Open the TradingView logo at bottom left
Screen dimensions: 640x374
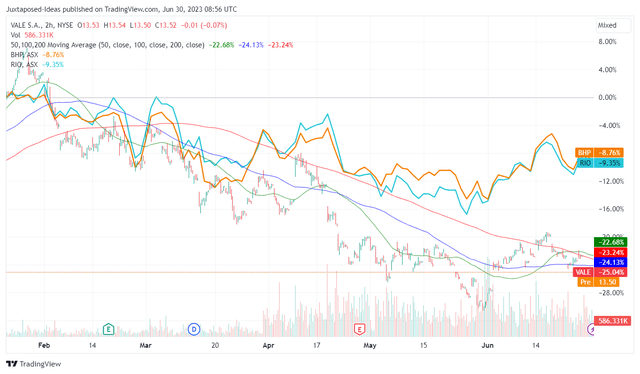click(34, 364)
